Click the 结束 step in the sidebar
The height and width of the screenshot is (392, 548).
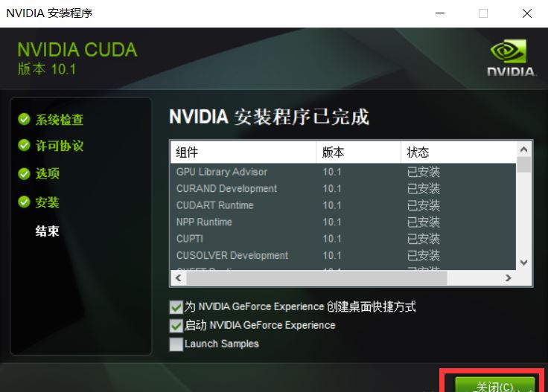tap(48, 231)
